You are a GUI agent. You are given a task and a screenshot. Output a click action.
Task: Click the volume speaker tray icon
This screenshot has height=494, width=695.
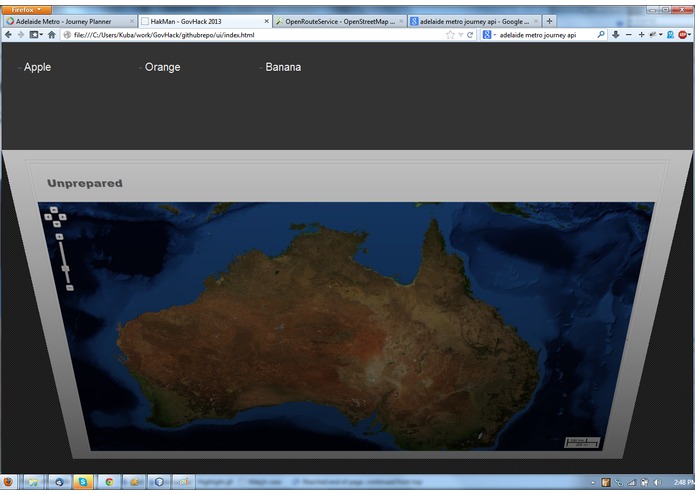(x=657, y=482)
